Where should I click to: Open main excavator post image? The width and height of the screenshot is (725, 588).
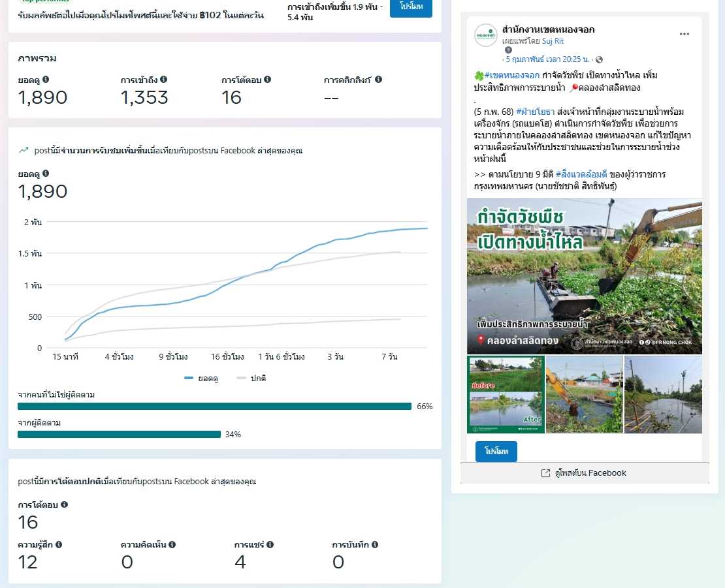tap(585, 276)
